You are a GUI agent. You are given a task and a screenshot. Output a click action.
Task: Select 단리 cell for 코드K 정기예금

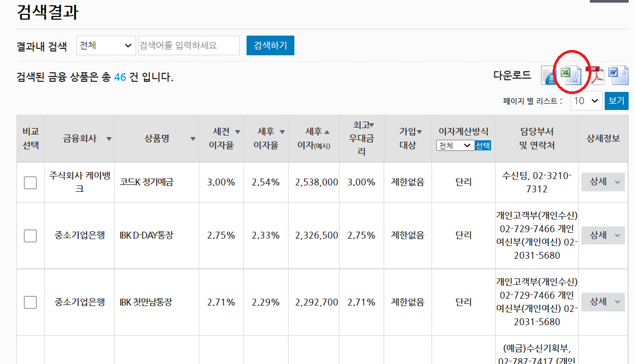click(463, 182)
